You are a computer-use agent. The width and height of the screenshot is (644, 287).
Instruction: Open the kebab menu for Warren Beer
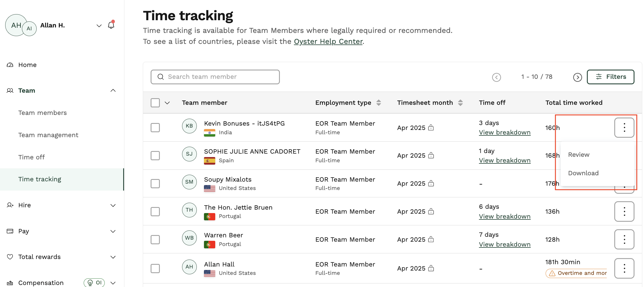(624, 239)
